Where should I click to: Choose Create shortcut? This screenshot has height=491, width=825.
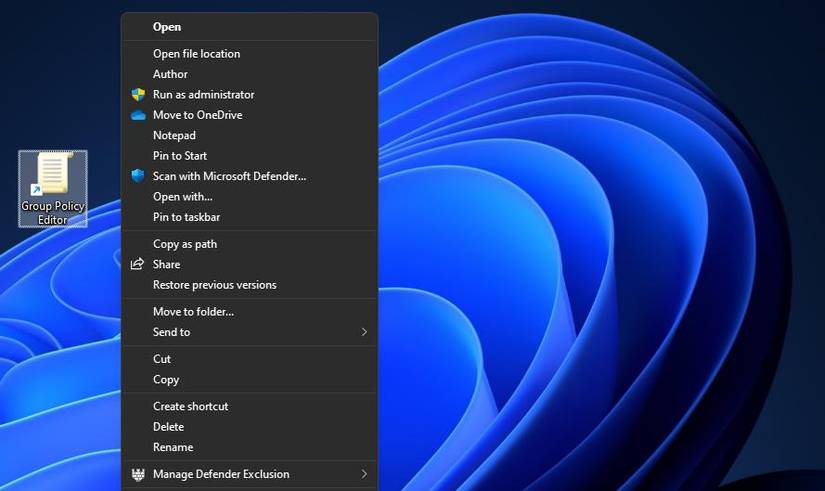tap(190, 406)
